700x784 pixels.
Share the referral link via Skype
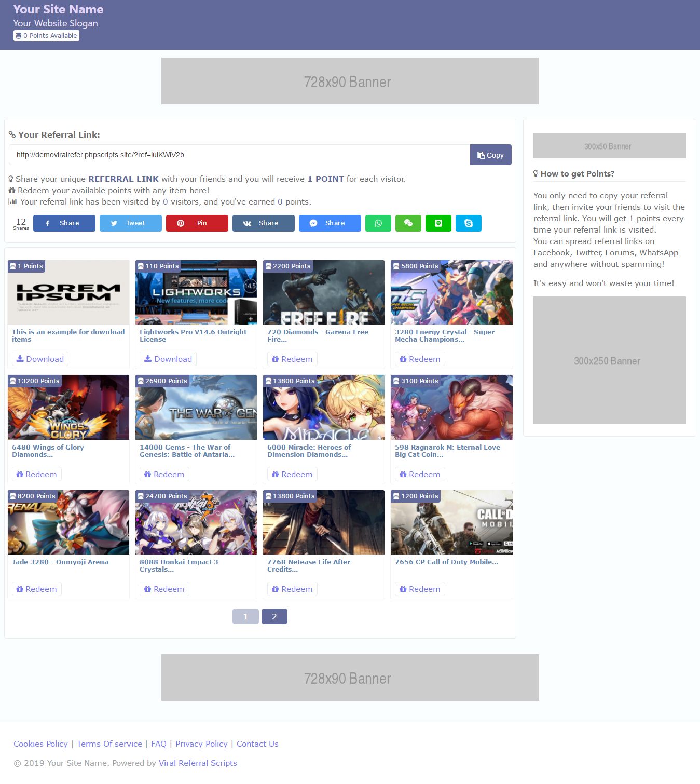click(469, 223)
